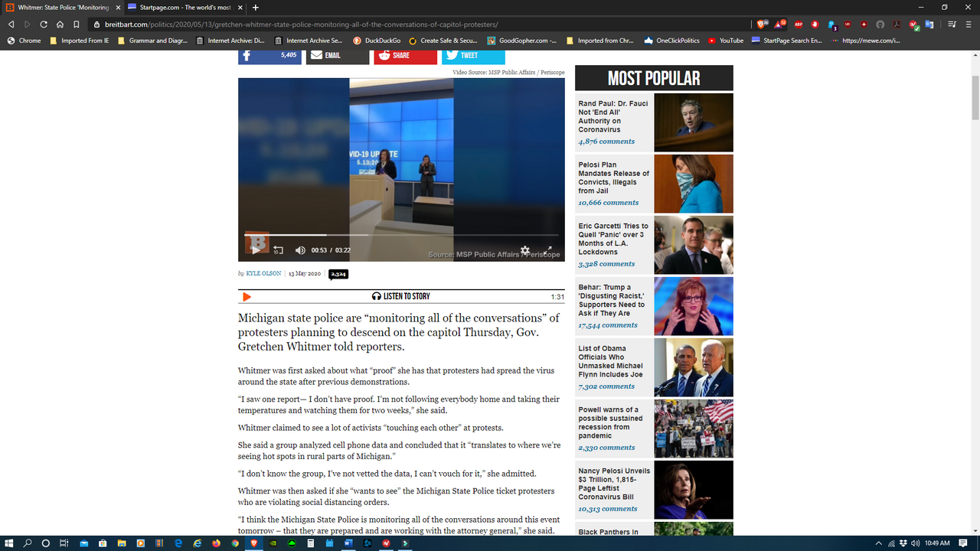Image resolution: width=980 pixels, height=551 pixels.
Task: Tweet this article
Action: [472, 55]
